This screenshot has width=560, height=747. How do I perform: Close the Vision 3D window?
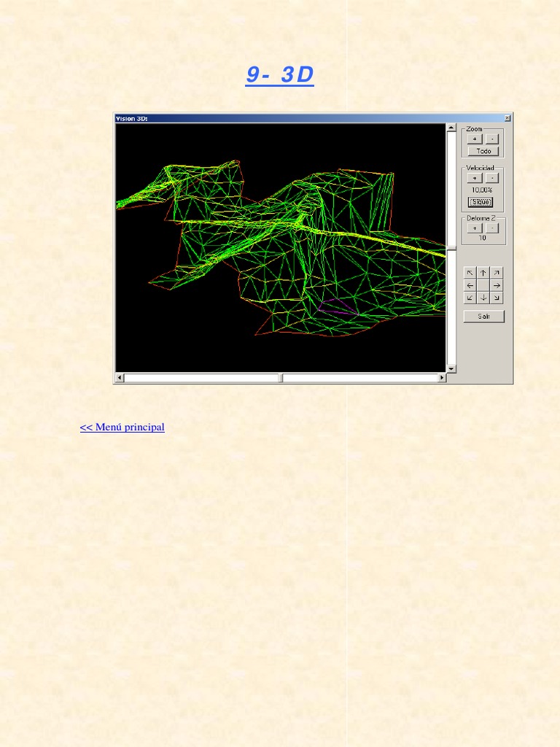(x=507, y=118)
